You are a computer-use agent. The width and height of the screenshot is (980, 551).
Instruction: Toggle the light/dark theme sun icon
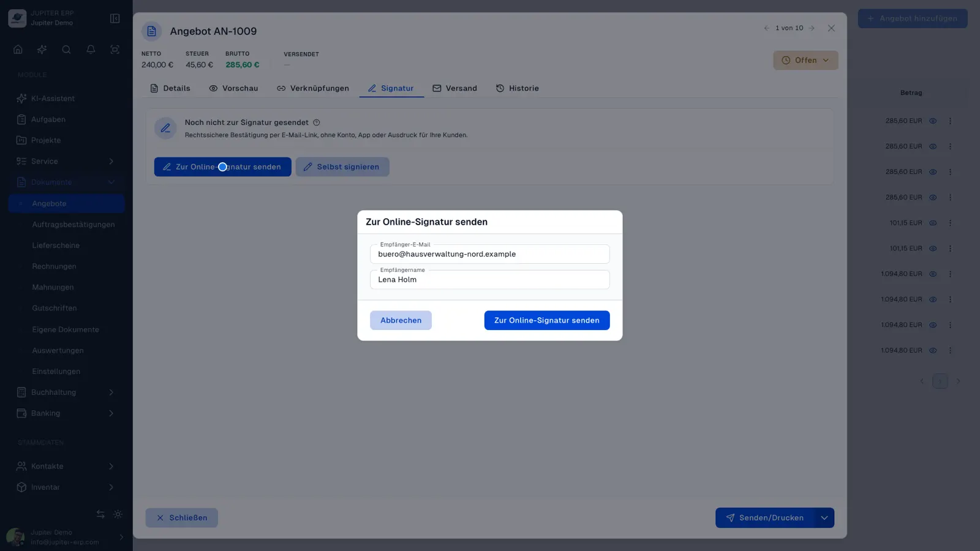point(118,514)
